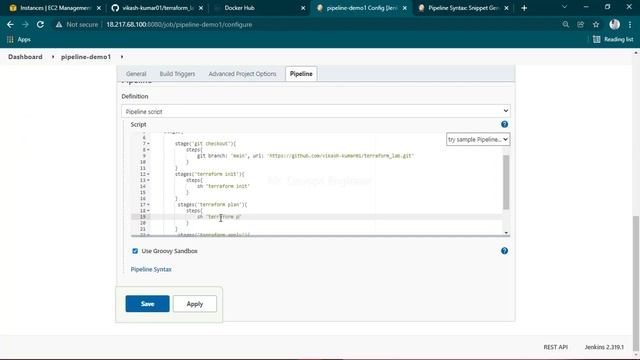Bookmark this page with the star
Image resolution: width=640 pixels, height=360 pixels.
coord(596,24)
